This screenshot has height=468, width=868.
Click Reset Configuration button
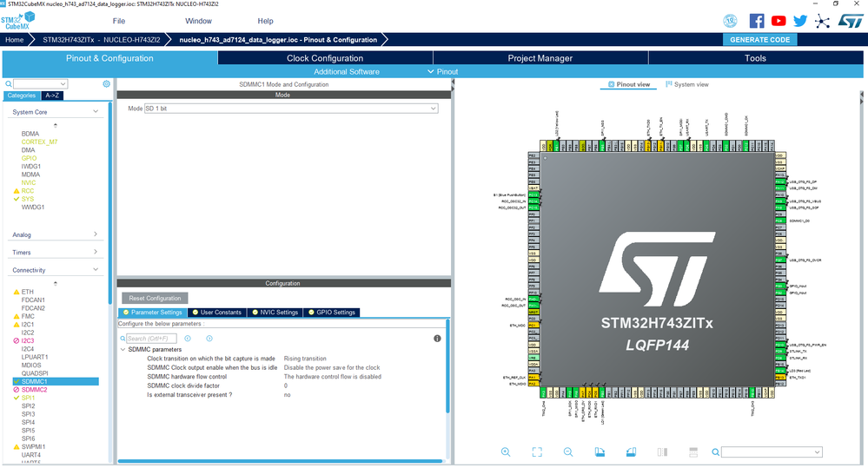click(155, 298)
